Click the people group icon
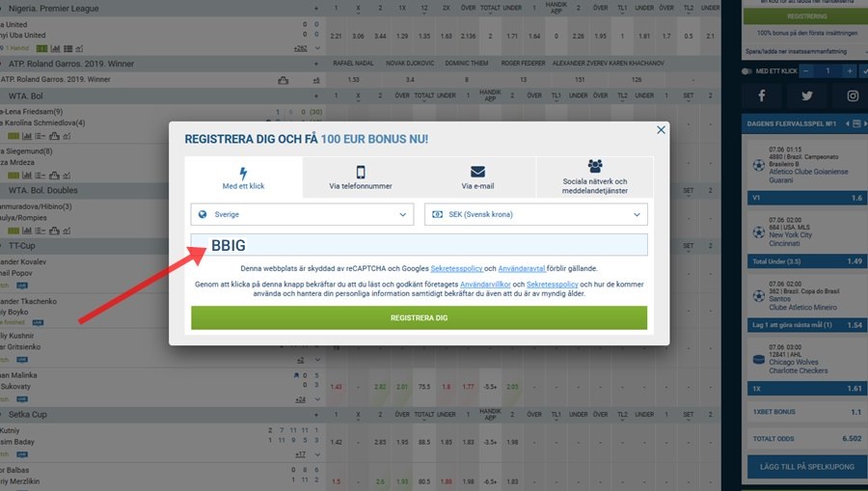Screen dimensions: 868x491 point(595,166)
